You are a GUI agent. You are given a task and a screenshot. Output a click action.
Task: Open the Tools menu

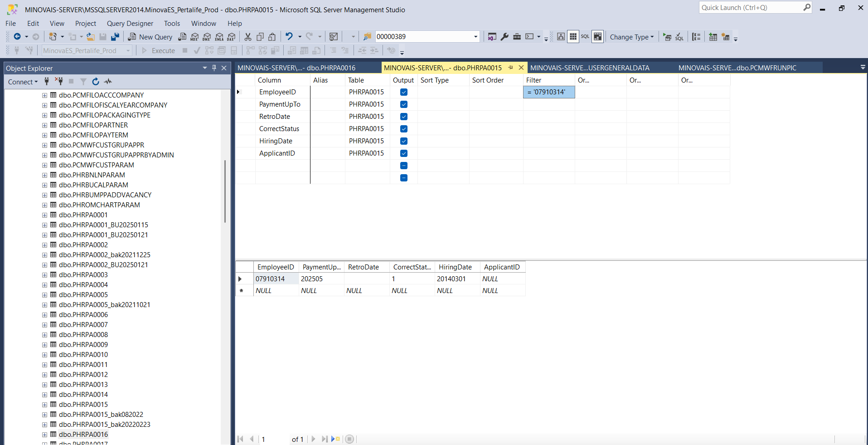(x=172, y=24)
